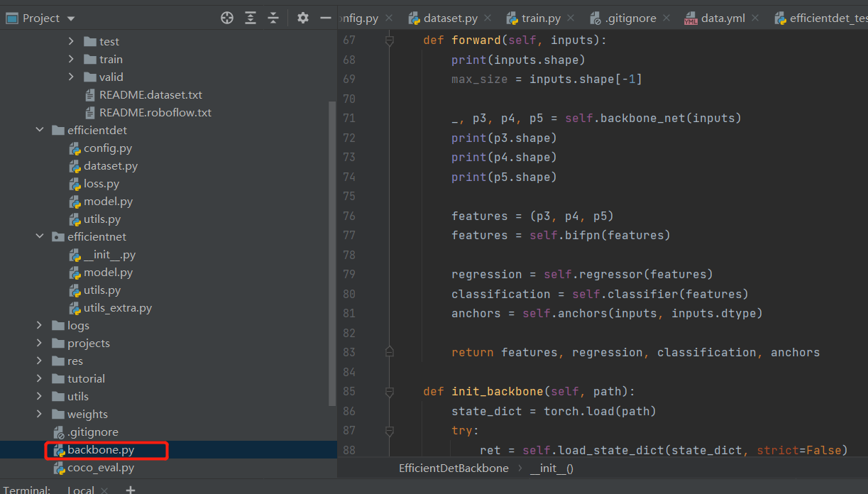Click the Project panel vertical scrollbar

tap(333, 253)
